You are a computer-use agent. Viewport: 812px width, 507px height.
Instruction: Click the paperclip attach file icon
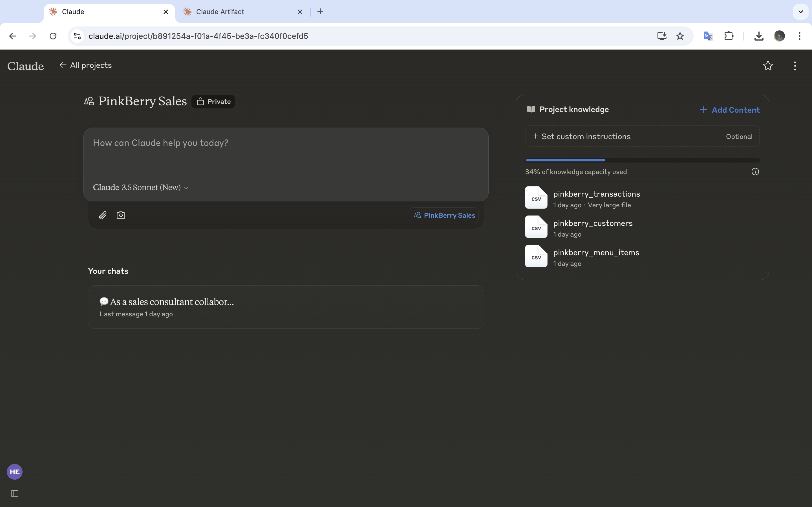tap(103, 215)
